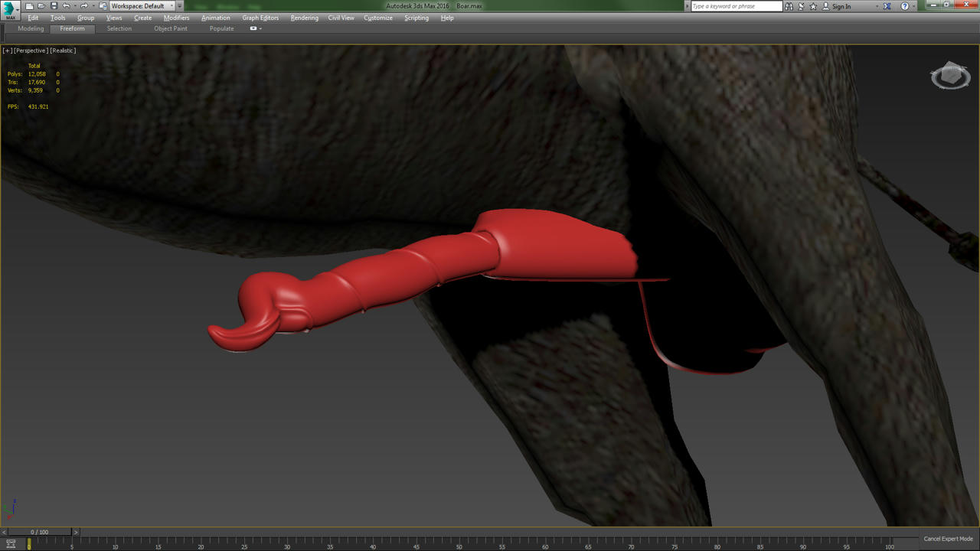980x551 pixels.
Task: Click the viewport [Realistic] shading label
Action: click(x=63, y=51)
